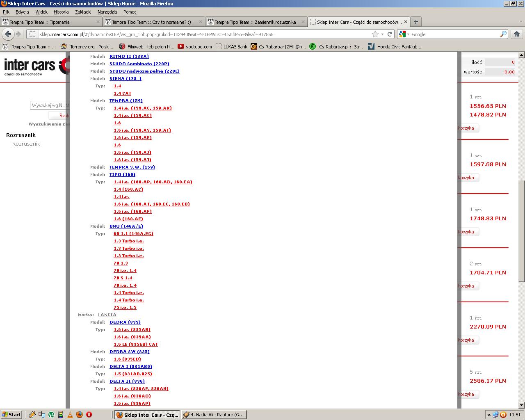Open the Widok menu
525x420 pixels.
point(41,12)
